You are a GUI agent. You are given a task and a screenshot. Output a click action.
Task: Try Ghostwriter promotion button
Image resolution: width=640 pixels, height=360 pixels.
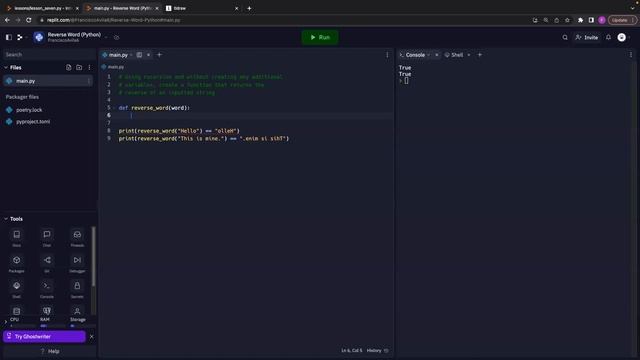[44, 336]
